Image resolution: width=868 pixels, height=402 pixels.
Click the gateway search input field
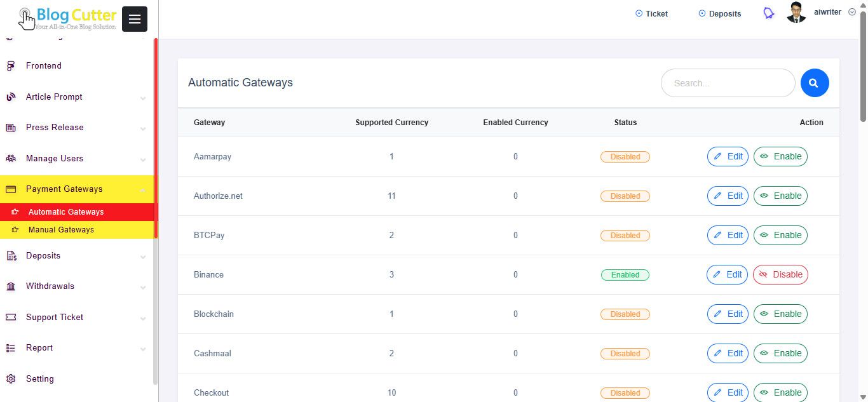[728, 83]
